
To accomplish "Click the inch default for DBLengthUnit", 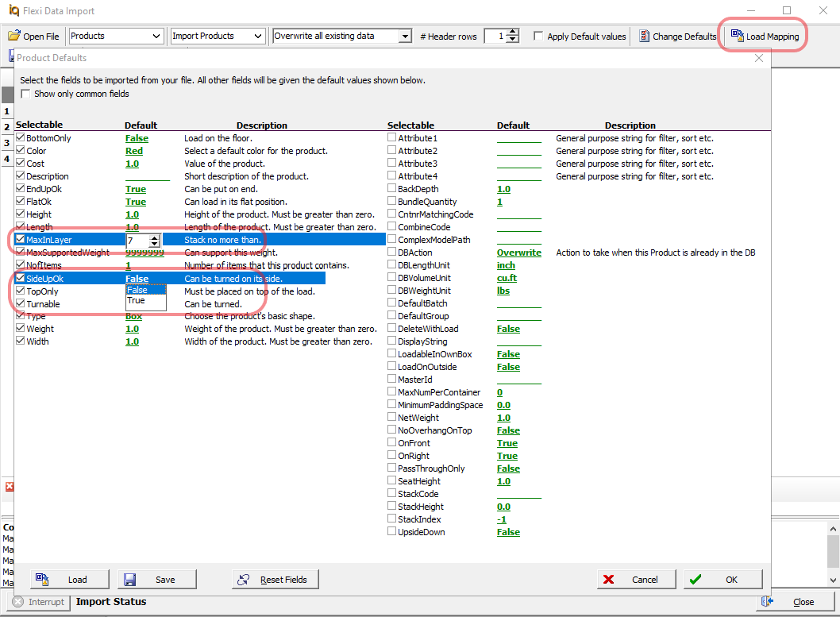I will [506, 265].
